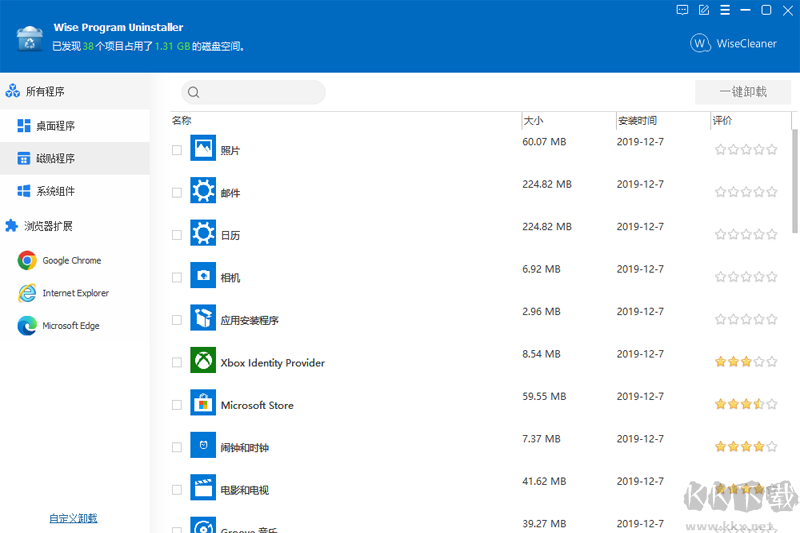Viewport: 800px width, 533px height.
Task: Switch to 桌面程序 category
Action: 56,126
